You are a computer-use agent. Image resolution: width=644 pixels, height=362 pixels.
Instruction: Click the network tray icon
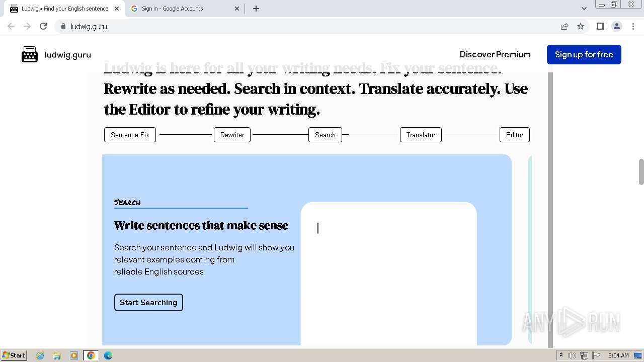pyautogui.click(x=584, y=355)
